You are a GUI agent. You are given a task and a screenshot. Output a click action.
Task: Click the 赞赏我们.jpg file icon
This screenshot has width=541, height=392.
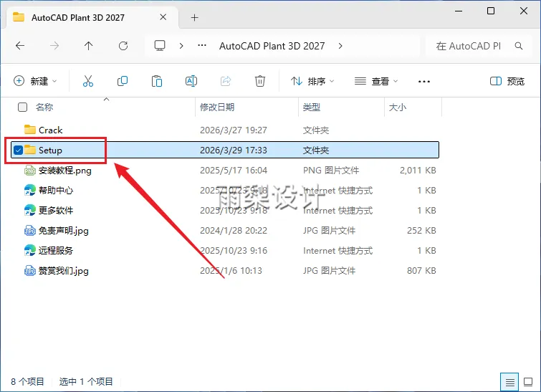pyautogui.click(x=30, y=271)
